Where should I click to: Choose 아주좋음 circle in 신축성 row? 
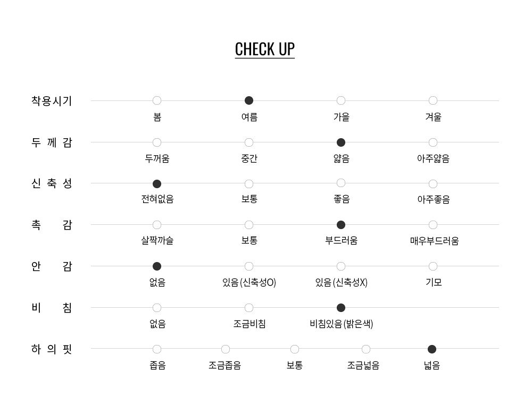(x=433, y=184)
